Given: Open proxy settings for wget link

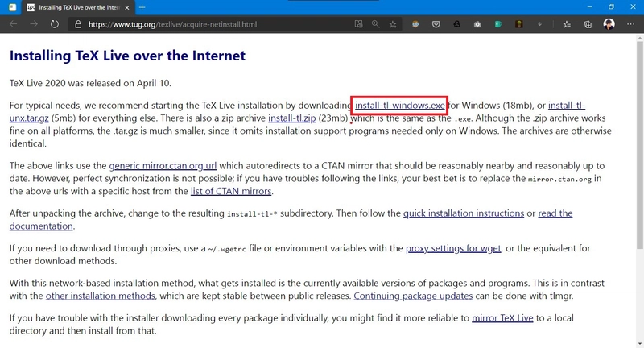Looking at the screenshot, I should click(453, 248).
